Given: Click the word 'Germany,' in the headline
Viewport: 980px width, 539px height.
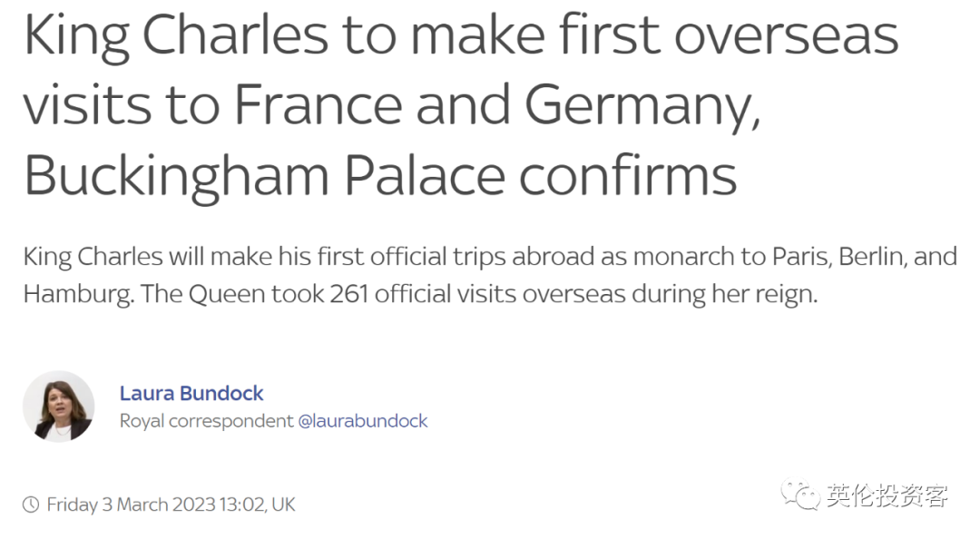Looking at the screenshot, I should 642,108.
